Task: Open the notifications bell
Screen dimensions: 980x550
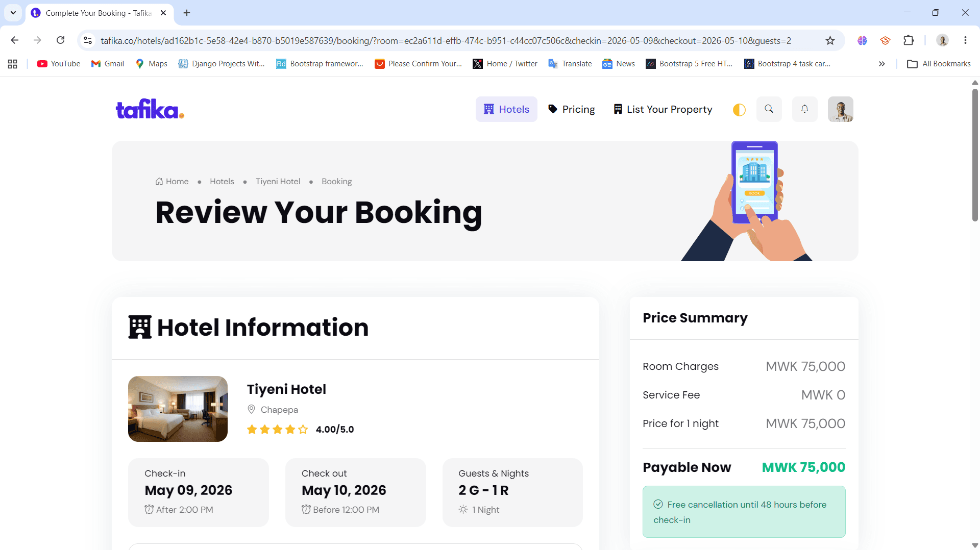Action: pos(805,109)
